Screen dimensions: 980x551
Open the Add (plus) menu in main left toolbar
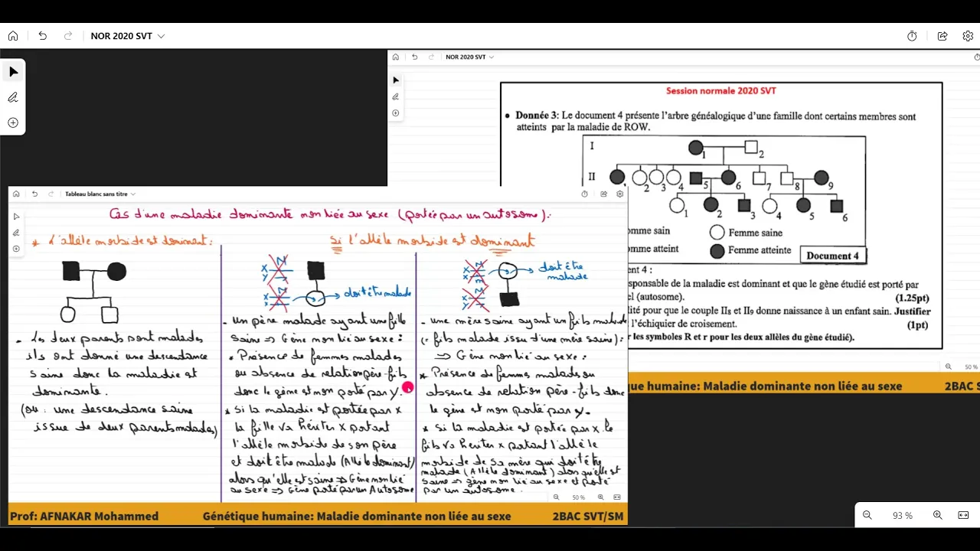(x=13, y=122)
